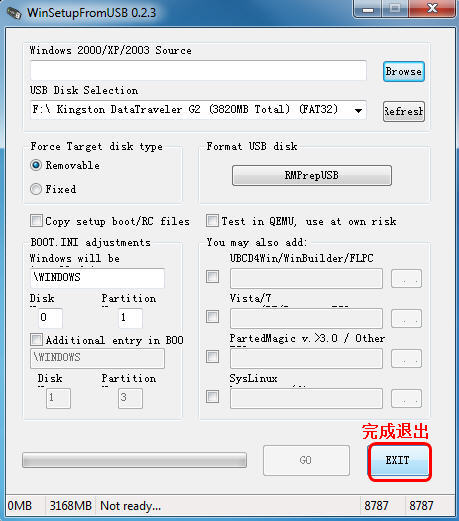459x521 pixels.
Task: Click the progress bar at the bottom
Action: pyautogui.click(x=134, y=460)
